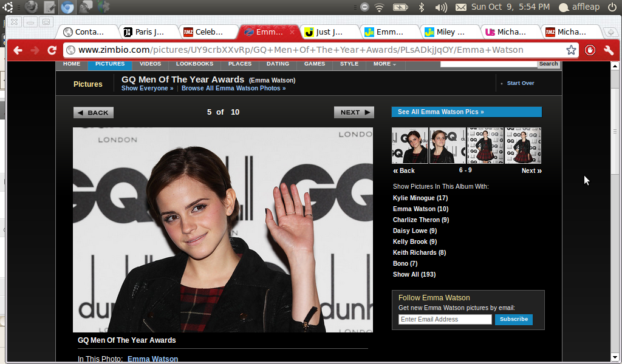Screen dimensions: 622x364
Task: Open the DATING nav item
Action: [278, 64]
